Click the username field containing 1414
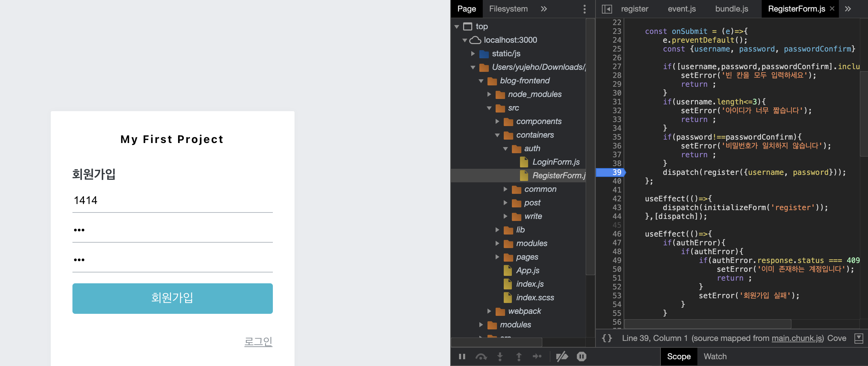The image size is (868, 366). point(172,201)
